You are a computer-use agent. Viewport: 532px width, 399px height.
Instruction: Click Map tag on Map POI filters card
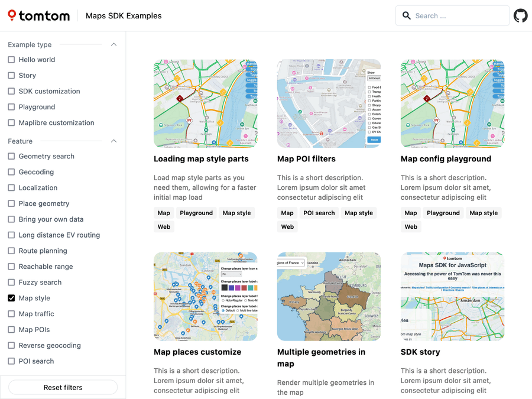(287, 213)
